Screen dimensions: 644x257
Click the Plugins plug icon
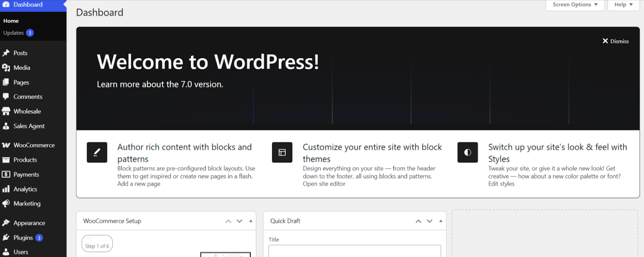click(6, 238)
